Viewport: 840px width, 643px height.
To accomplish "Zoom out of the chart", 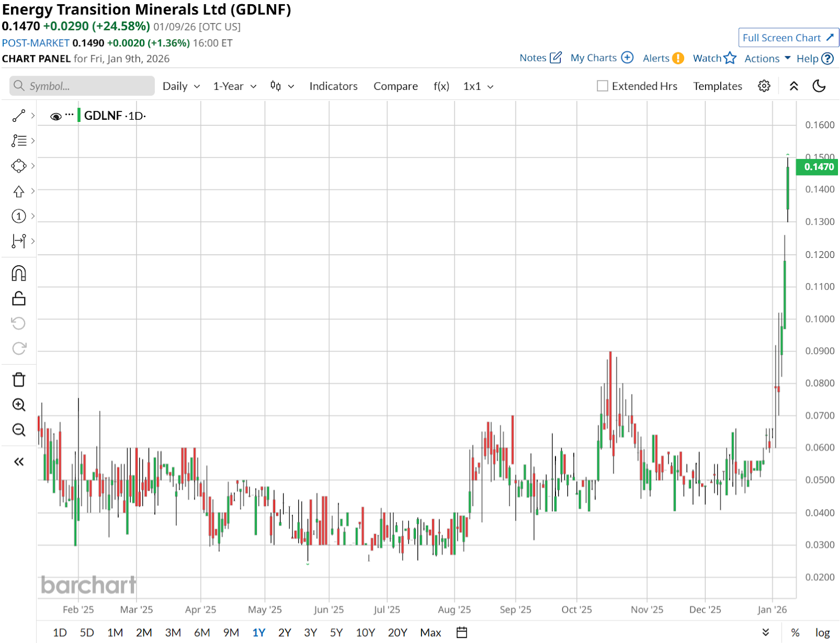I will click(19, 430).
